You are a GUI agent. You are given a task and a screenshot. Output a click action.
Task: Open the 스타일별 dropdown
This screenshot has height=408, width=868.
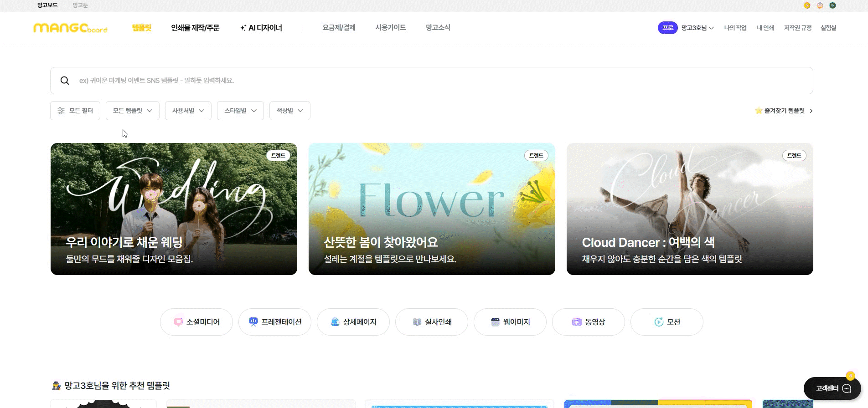point(240,111)
